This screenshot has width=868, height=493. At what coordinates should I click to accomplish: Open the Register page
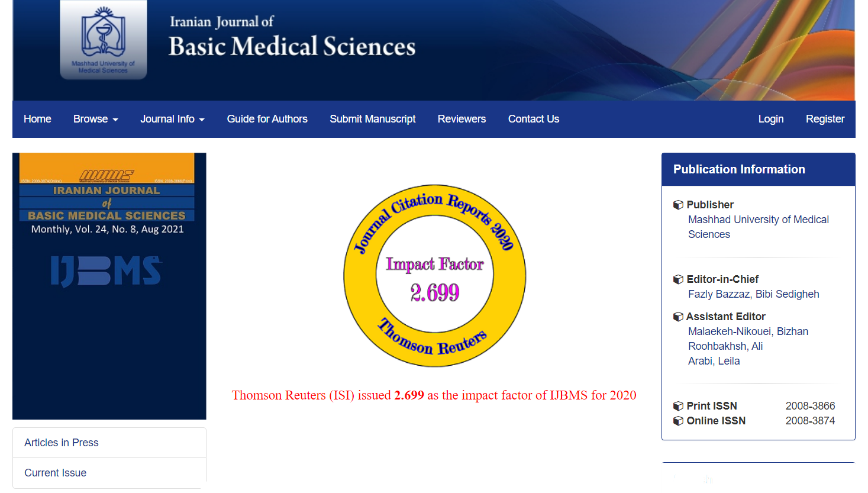click(825, 119)
